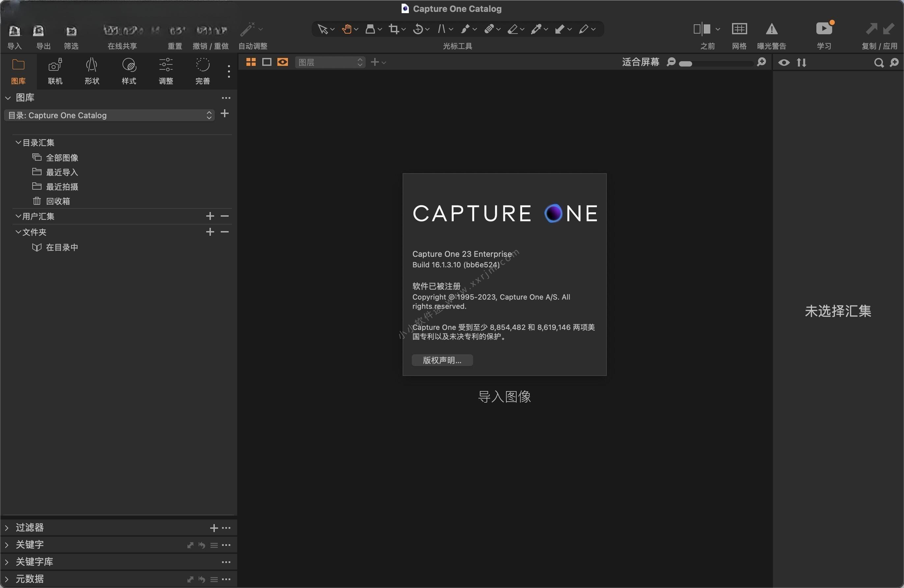Viewport: 904px width, 588px height.
Task: Click the auto adjust magic wand
Action: tap(247, 29)
